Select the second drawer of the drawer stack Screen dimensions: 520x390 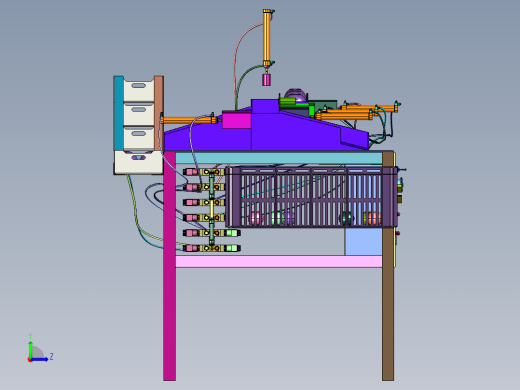(139, 114)
